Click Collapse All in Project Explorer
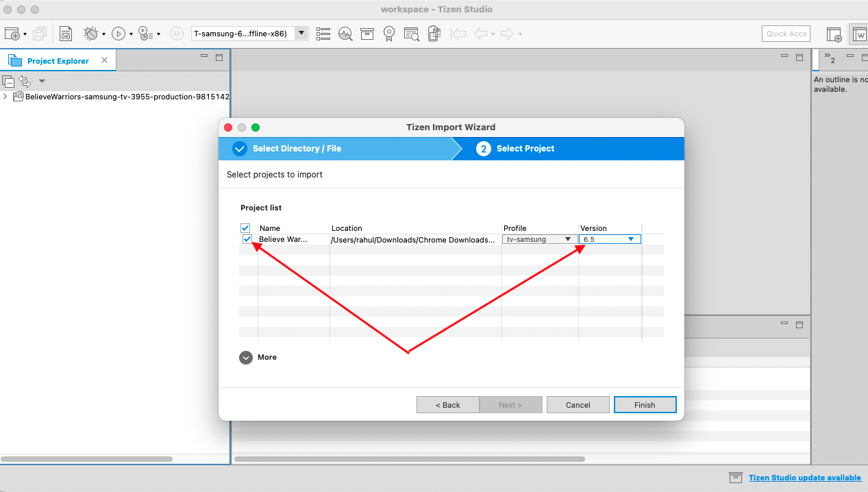The height and width of the screenshot is (492, 868). (8, 81)
